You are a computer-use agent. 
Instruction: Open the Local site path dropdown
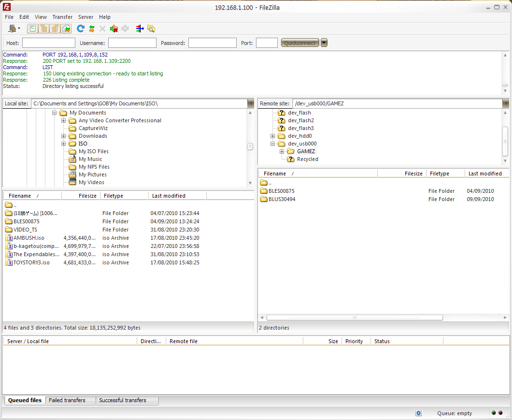pos(250,103)
